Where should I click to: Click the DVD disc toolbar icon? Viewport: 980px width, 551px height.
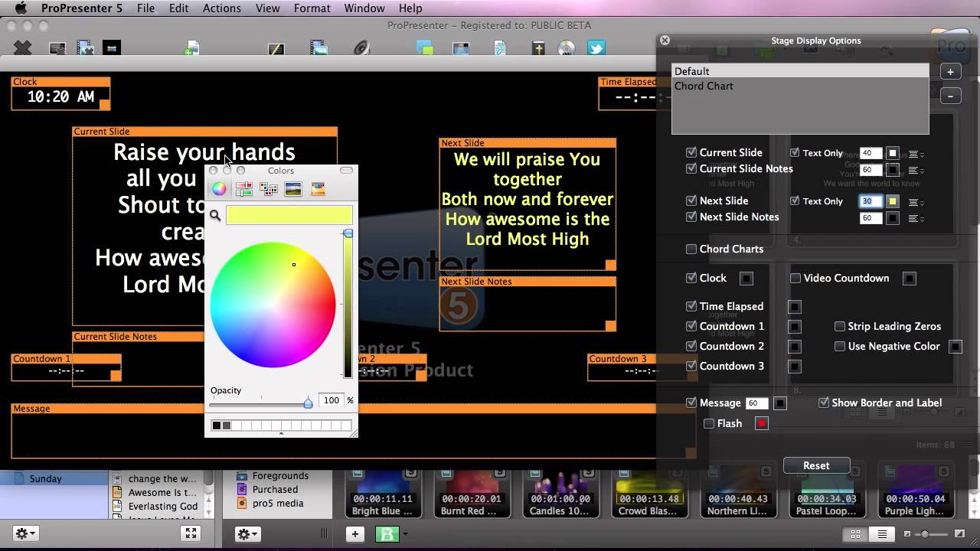(x=567, y=48)
